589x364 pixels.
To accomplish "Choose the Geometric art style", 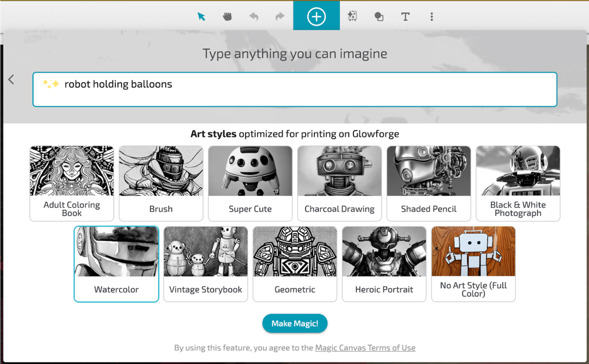I will tap(295, 264).
